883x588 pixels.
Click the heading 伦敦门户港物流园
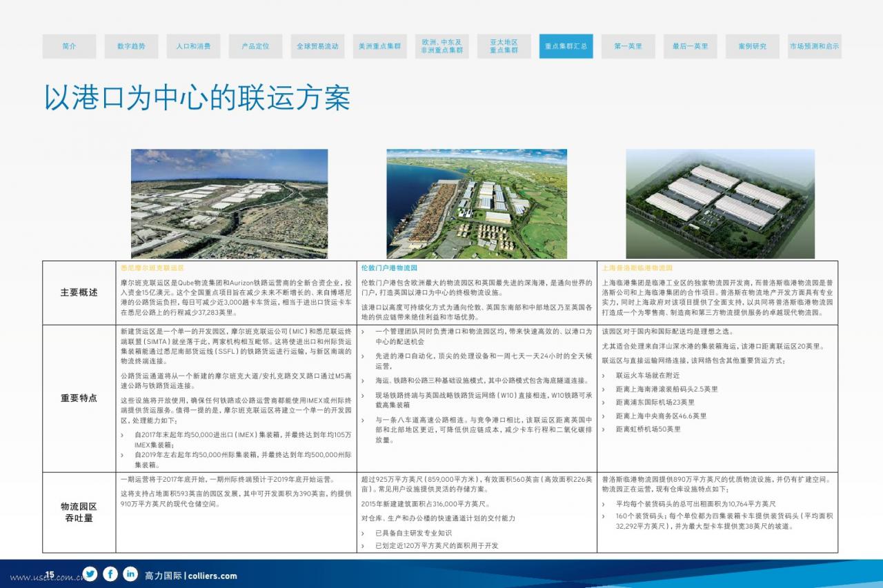click(x=389, y=267)
